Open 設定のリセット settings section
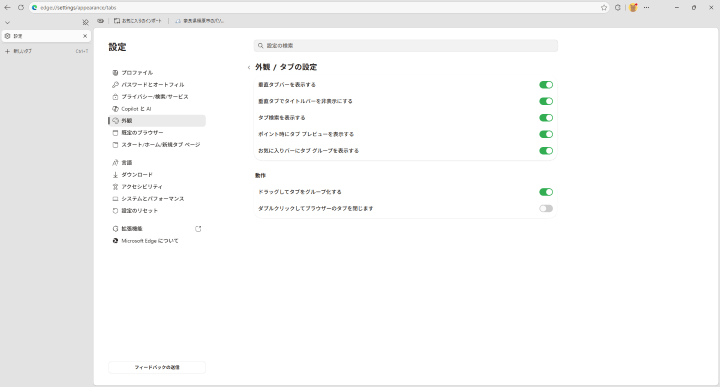The width and height of the screenshot is (720, 387). pyautogui.click(x=157, y=211)
